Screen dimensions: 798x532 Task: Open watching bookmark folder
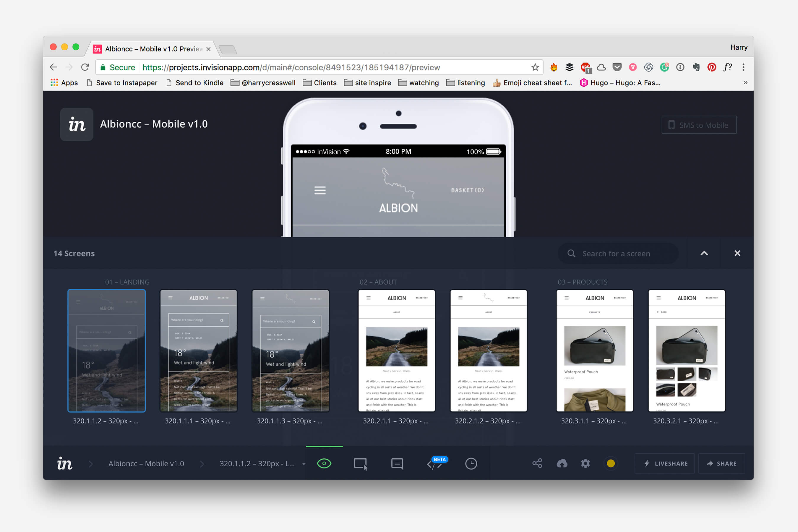point(418,82)
